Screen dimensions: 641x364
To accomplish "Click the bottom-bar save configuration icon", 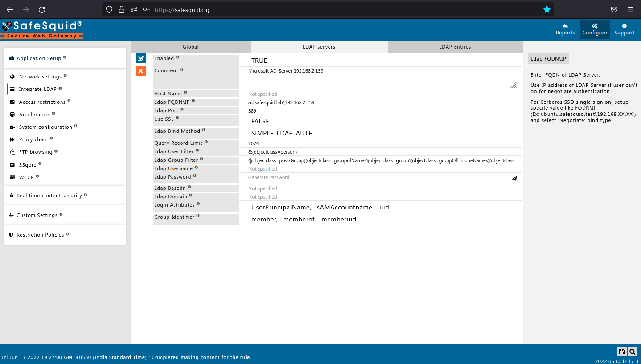I will [x=622, y=352].
